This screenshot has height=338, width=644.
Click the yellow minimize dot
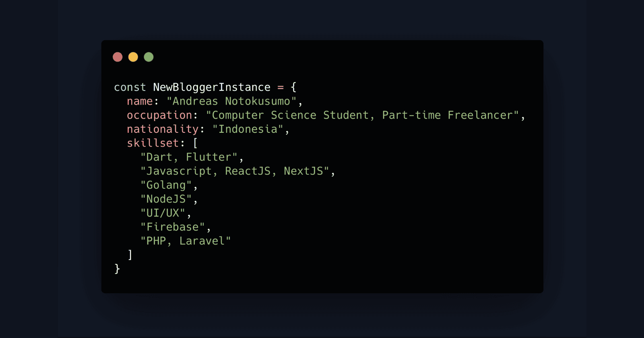pos(133,57)
